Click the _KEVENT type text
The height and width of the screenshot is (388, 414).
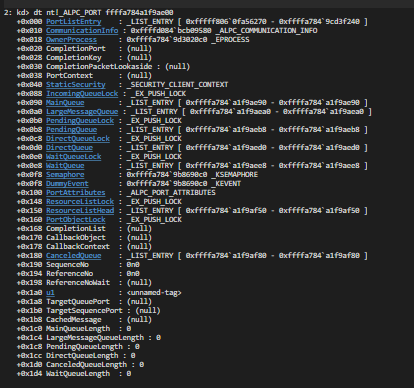[226, 184]
